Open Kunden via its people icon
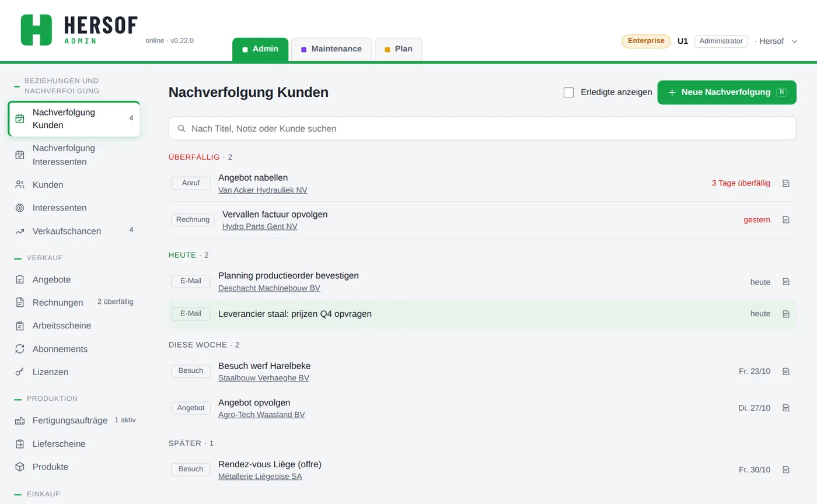Screen dimensions: 817x504 click(20, 184)
